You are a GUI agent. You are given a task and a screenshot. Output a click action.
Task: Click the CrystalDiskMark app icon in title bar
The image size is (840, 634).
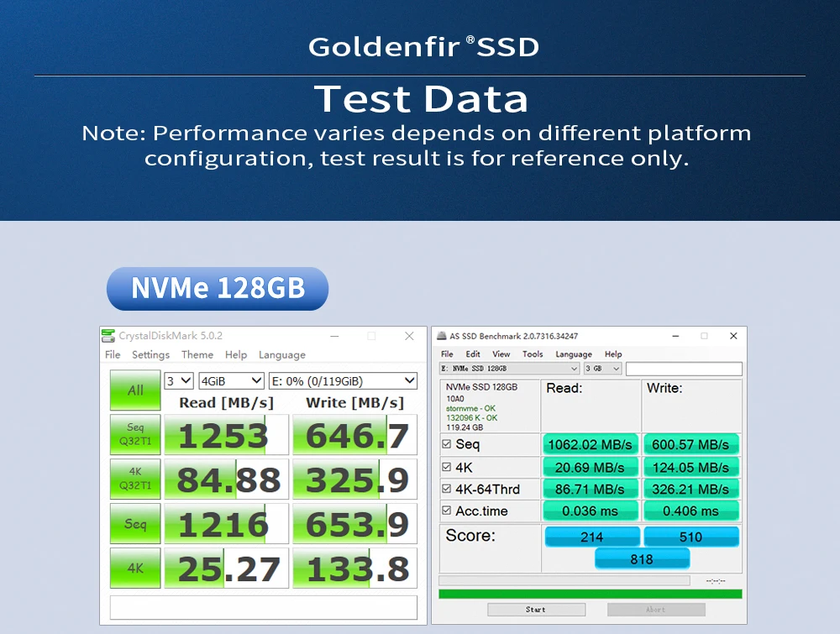tap(108, 336)
